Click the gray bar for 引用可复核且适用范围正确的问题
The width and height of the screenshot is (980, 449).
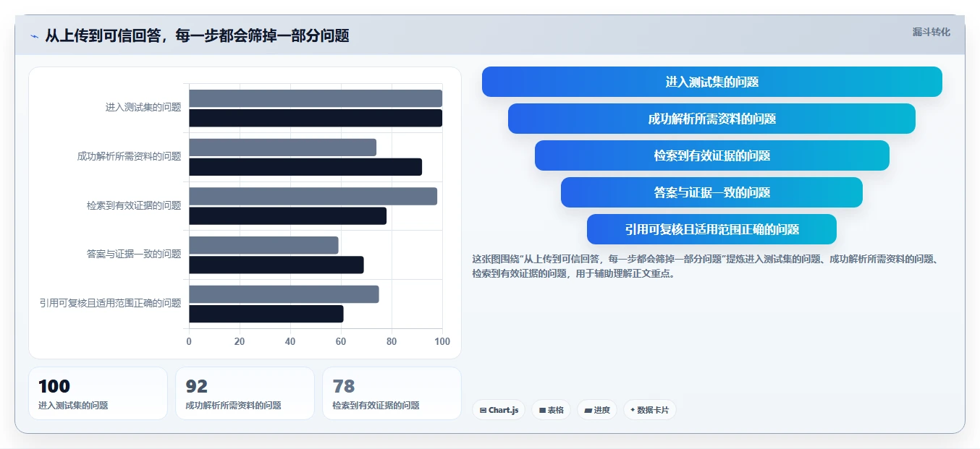coord(284,294)
